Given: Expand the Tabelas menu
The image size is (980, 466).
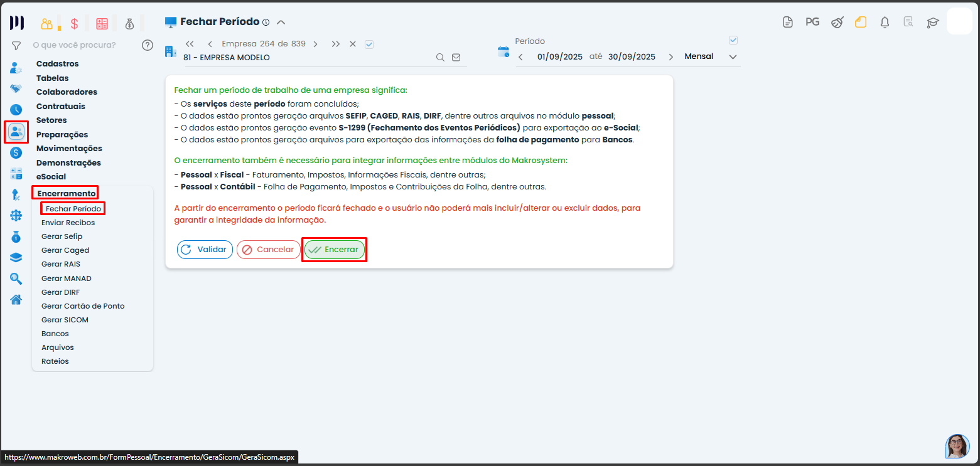Looking at the screenshot, I should click(x=53, y=78).
